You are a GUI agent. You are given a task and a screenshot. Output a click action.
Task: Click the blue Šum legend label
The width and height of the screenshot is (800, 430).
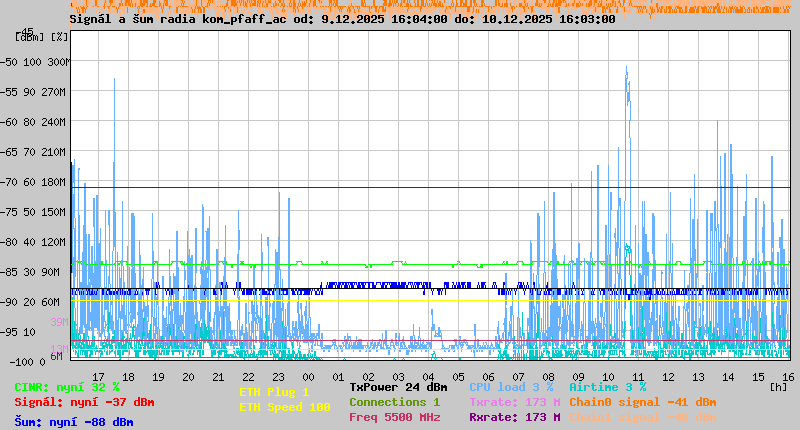tap(74, 422)
